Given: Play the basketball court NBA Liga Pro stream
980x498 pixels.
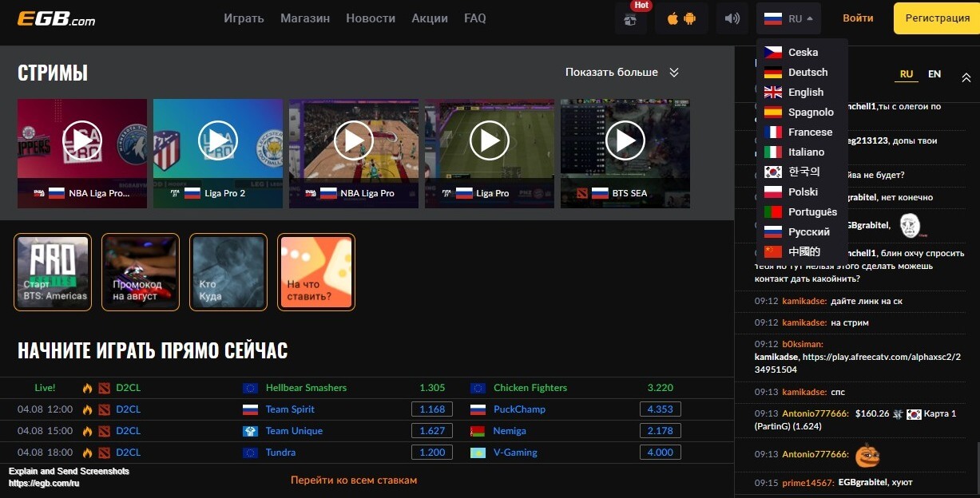Looking at the screenshot, I should click(x=354, y=140).
